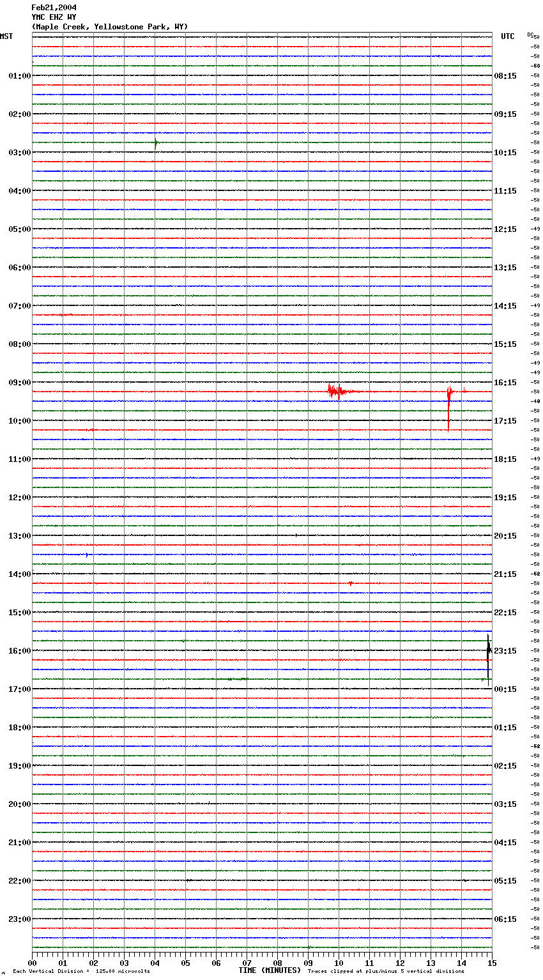This screenshot has height=980, width=543.
Task: Select the 07:00 MST time label
Action: pos(19,306)
